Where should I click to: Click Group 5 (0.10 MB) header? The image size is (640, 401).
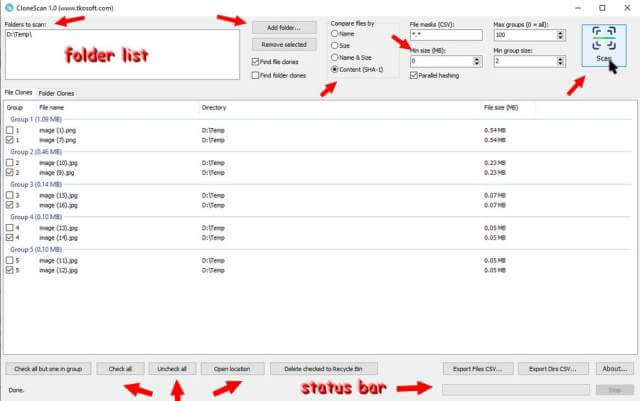(36, 250)
